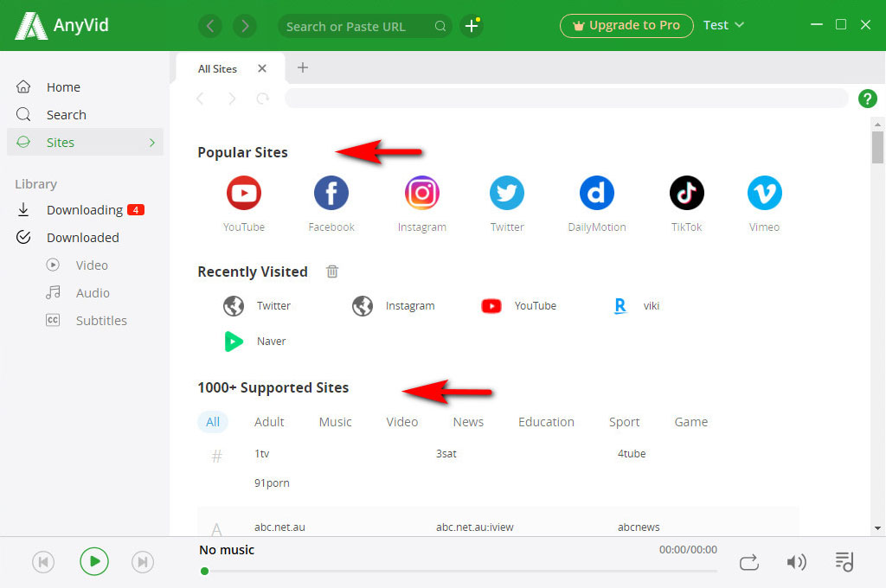Screen dimensions: 886x588
Task: Open viki in Recently Visited
Action: point(637,305)
